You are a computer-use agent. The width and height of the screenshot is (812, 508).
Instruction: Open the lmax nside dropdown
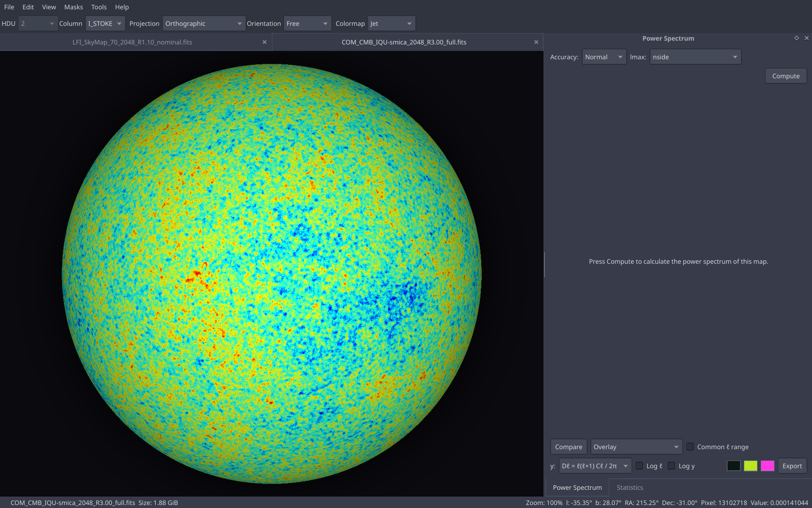tap(695, 57)
